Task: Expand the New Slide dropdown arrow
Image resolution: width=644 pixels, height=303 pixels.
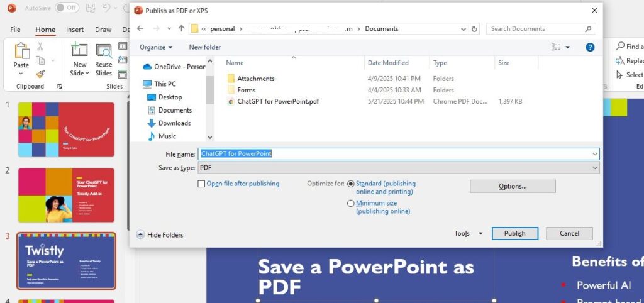Action: pyautogui.click(x=87, y=74)
